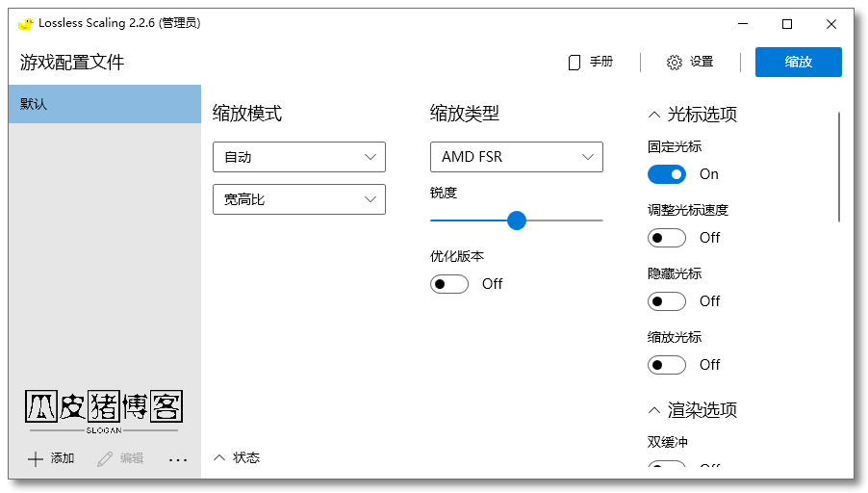Click the 锐度 sharpness slider handle
This screenshot has height=493, width=868.
click(x=517, y=221)
